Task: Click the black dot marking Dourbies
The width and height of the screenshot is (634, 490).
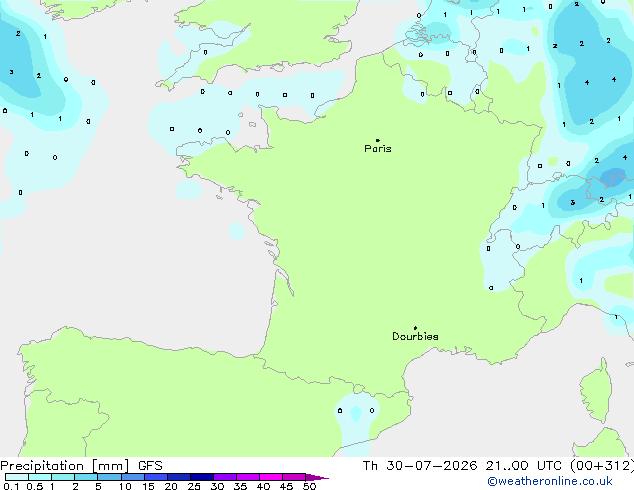Action: [x=415, y=328]
